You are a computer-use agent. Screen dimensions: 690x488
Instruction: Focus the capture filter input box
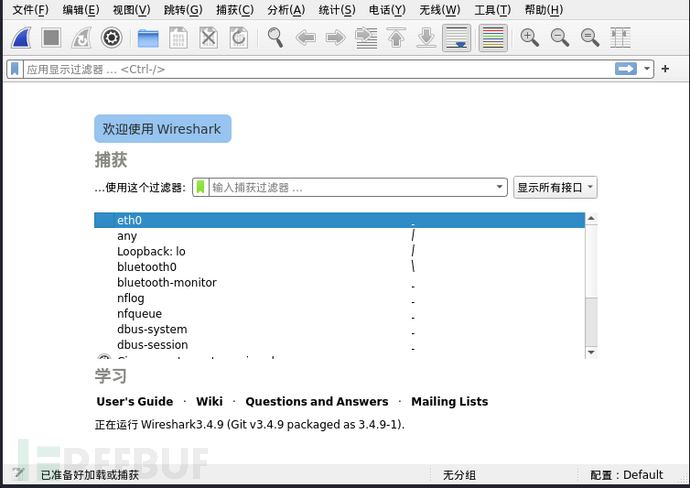(x=351, y=187)
